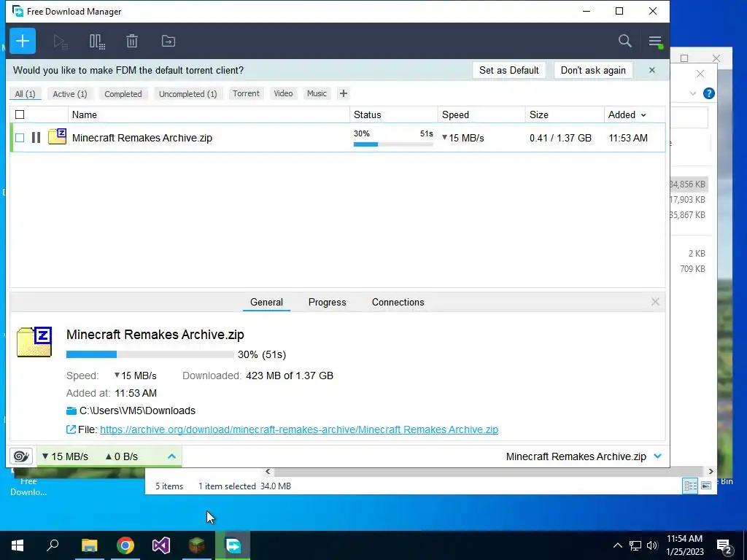The image size is (747, 560).
Task: Filter by Video tag
Action: point(283,93)
